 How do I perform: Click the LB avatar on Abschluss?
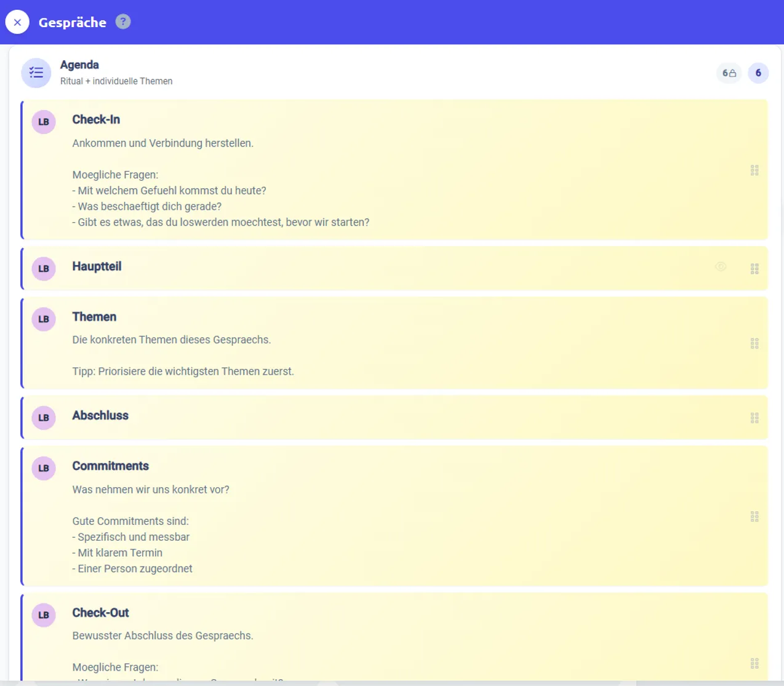pyautogui.click(x=44, y=418)
